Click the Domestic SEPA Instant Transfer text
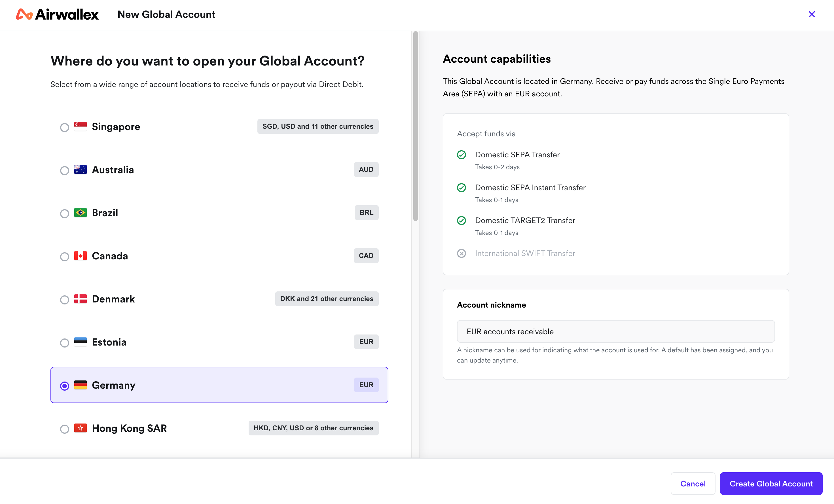834x504 pixels. 530,188
